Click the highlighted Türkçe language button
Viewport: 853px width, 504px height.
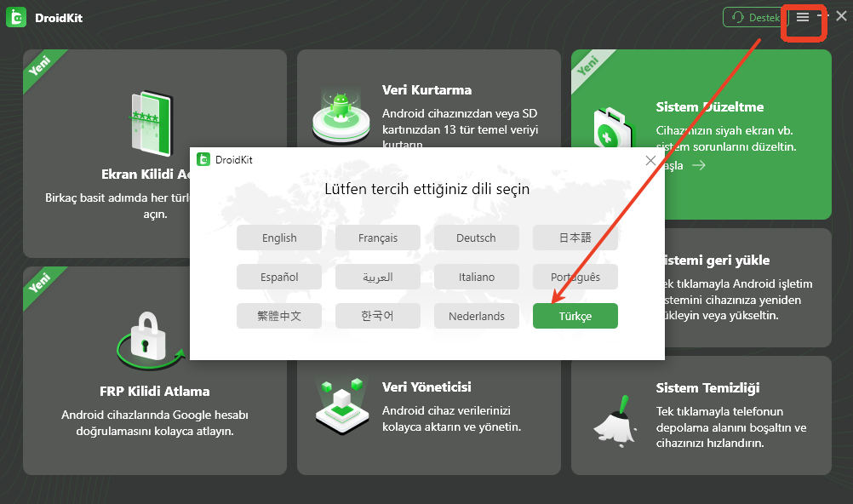click(x=575, y=316)
